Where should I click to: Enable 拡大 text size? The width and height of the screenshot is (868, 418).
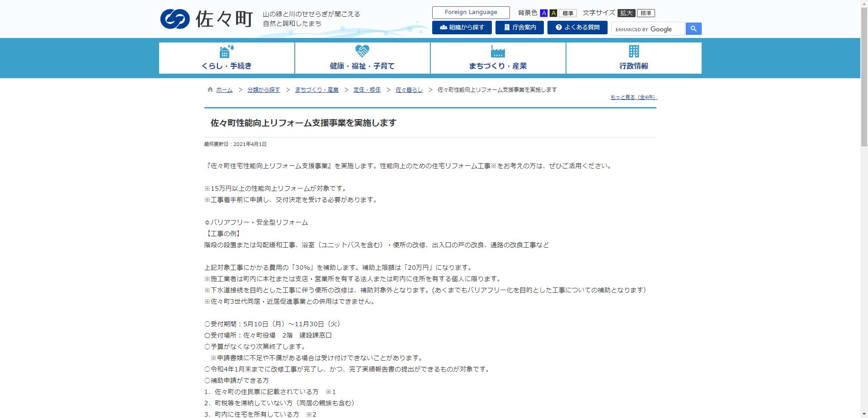tap(626, 13)
